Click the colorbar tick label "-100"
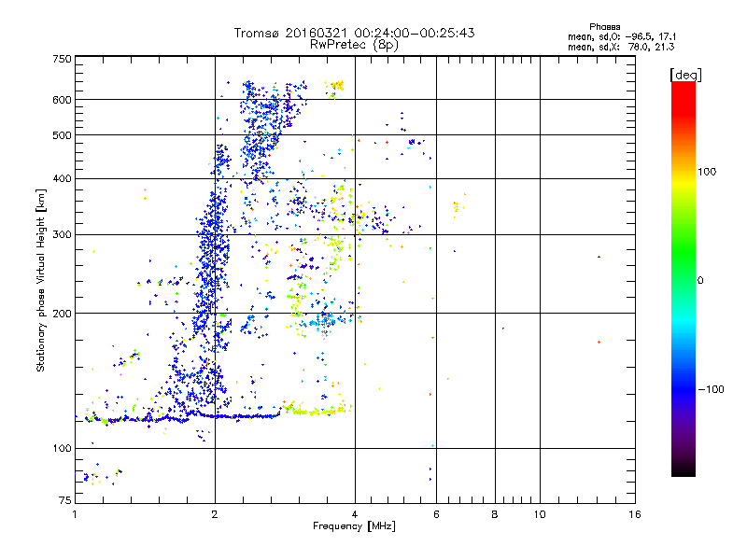747x560 pixels. [x=712, y=389]
